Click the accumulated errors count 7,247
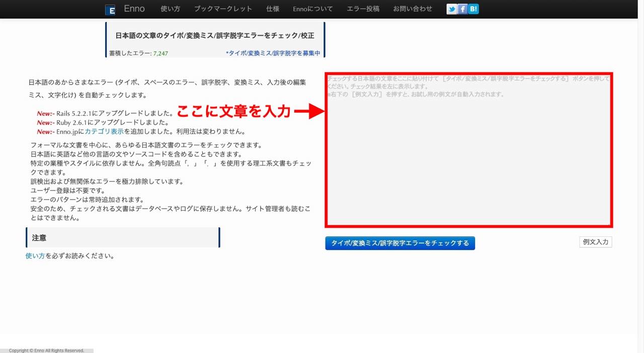This screenshot has width=644, height=353. coord(160,53)
